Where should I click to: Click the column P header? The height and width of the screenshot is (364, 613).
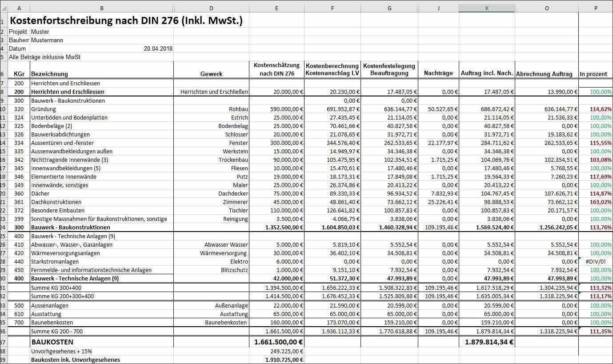click(x=595, y=8)
